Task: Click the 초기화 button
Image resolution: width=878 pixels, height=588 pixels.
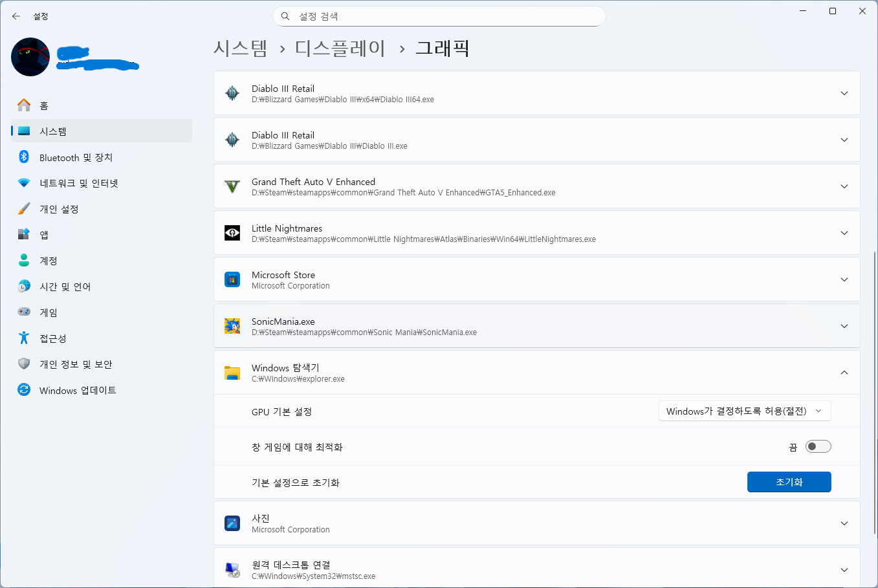Action: [x=789, y=482]
